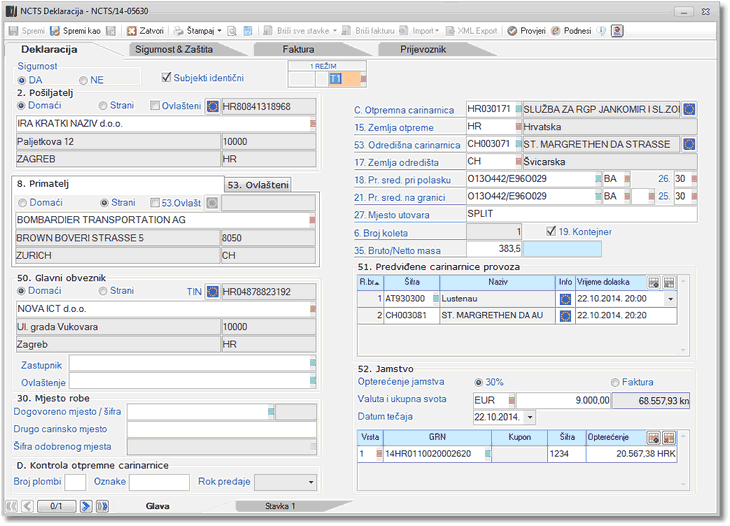Click the blue info icon in toolbar
This screenshot has height=526, width=730.
coord(602,31)
